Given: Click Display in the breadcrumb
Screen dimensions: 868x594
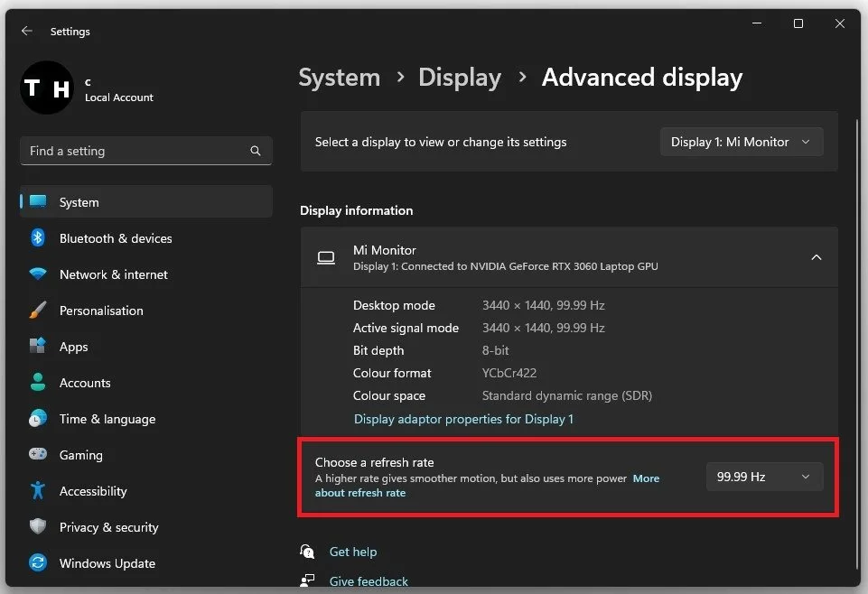Looking at the screenshot, I should pos(460,78).
